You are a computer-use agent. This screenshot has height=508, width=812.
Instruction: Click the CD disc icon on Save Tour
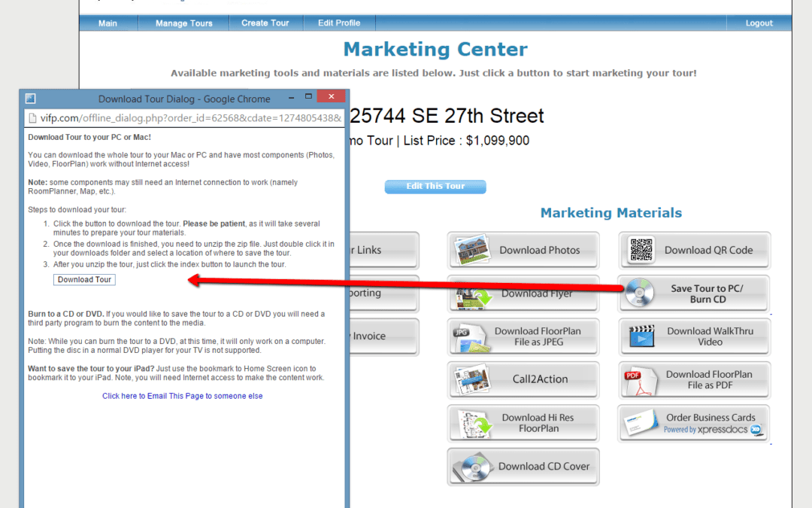(x=639, y=294)
